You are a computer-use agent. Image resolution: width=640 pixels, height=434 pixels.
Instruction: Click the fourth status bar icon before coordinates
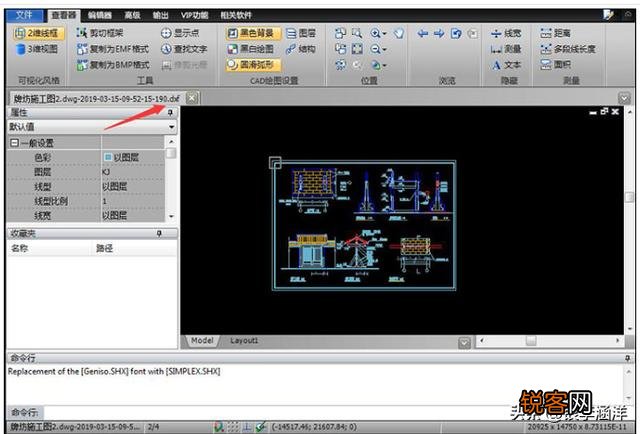(261, 427)
